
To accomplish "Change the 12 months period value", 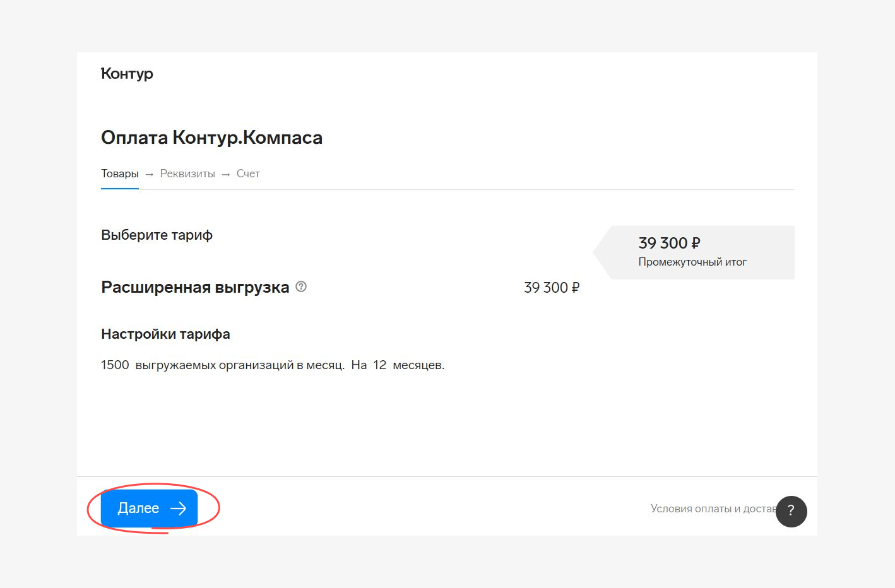I will click(379, 365).
